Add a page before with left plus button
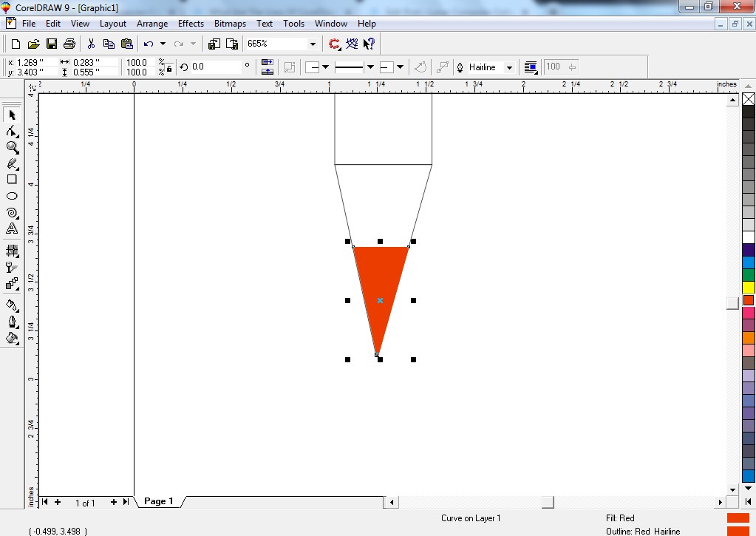 58,502
